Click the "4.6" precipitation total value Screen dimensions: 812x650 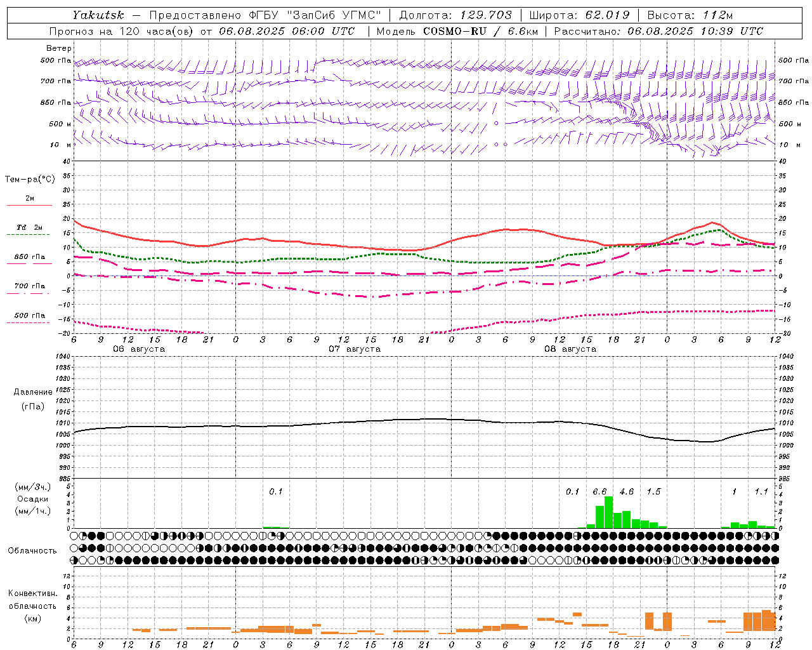point(627,491)
